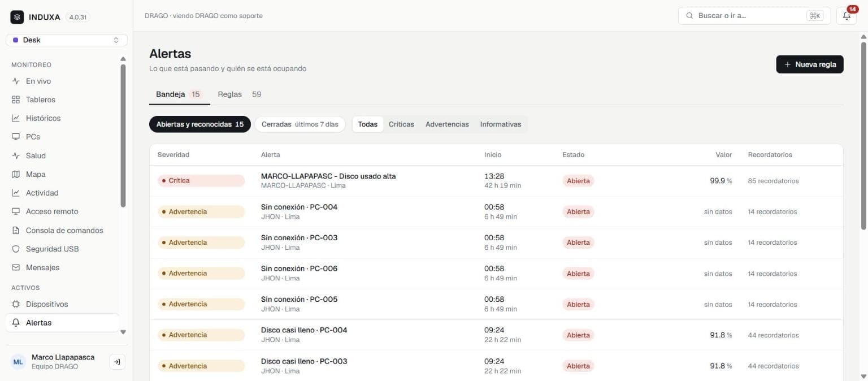
Task: Collapse sidebar using the up arrow
Action: click(123, 59)
